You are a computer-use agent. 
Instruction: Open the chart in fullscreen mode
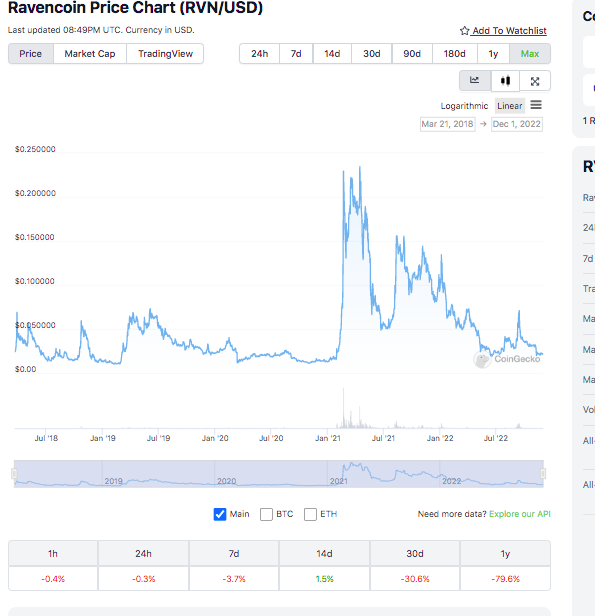point(535,81)
